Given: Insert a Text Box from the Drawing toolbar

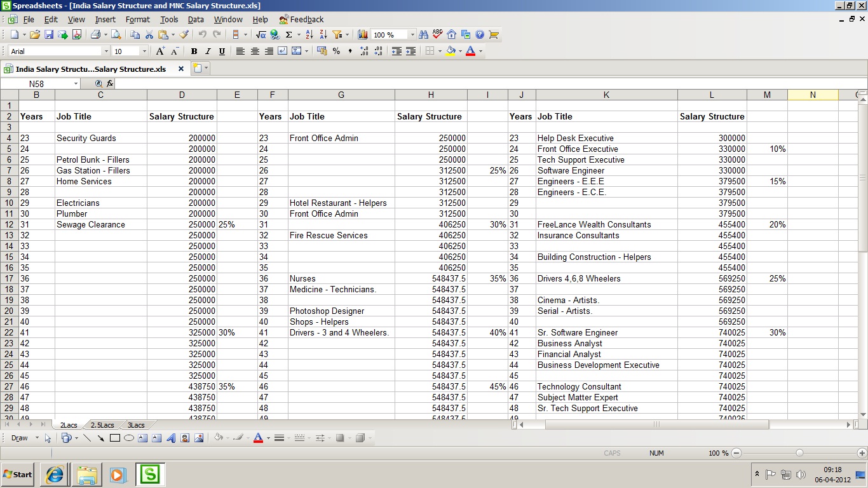Looking at the screenshot, I should click(x=142, y=438).
